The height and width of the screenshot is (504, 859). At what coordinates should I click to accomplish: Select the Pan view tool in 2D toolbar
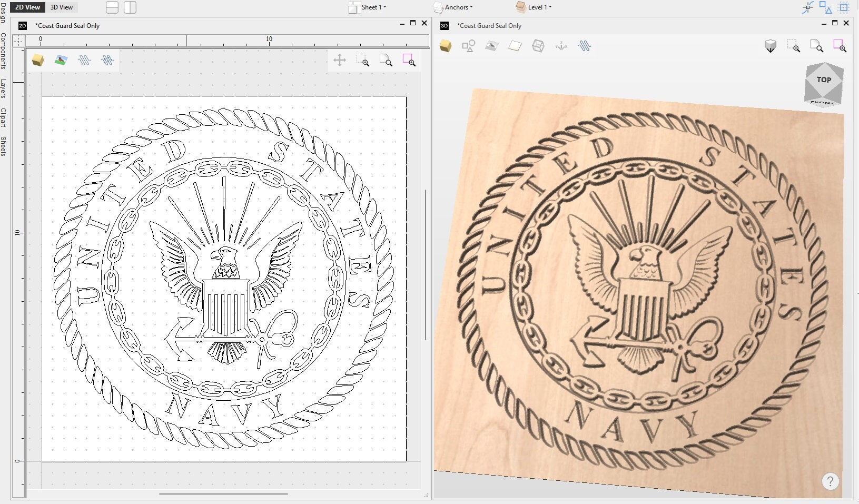coord(340,60)
